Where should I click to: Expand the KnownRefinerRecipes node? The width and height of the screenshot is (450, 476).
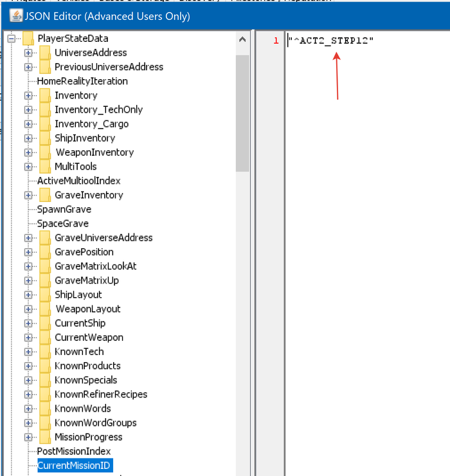28,395
